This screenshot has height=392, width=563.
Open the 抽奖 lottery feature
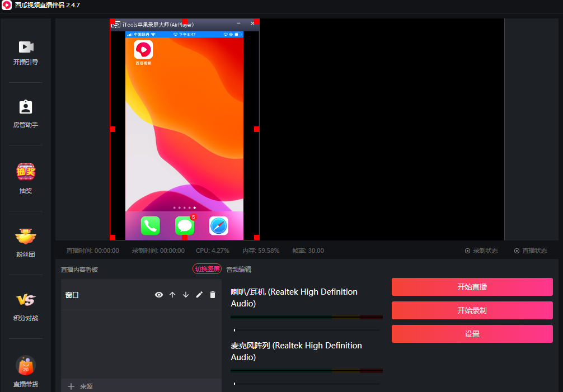coord(26,178)
